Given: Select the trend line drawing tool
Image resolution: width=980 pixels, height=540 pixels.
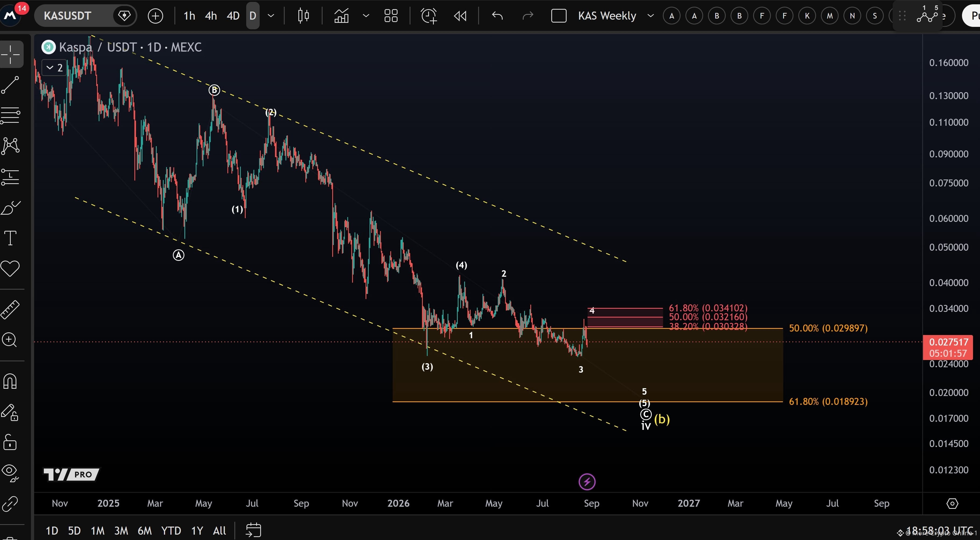Looking at the screenshot, I should coord(11,84).
